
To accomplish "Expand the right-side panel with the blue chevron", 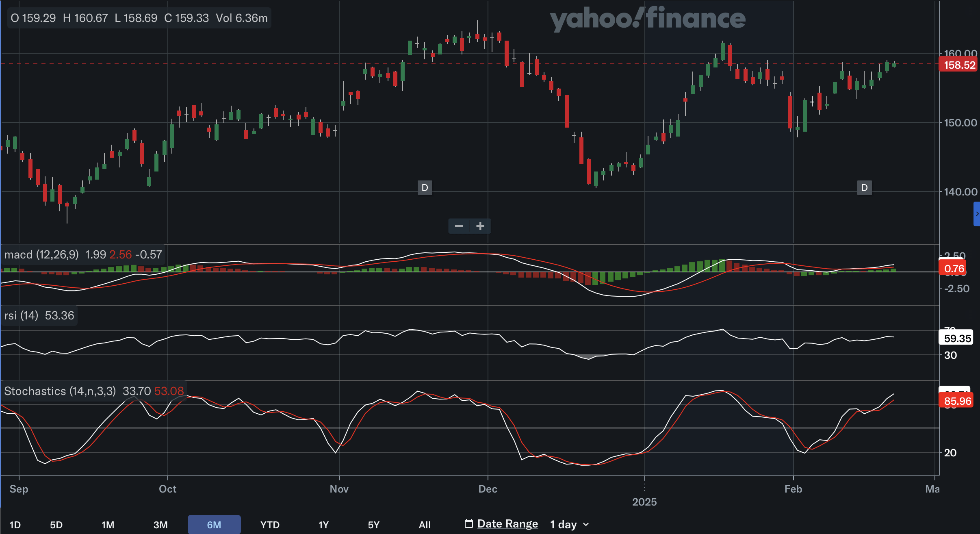I will [978, 214].
